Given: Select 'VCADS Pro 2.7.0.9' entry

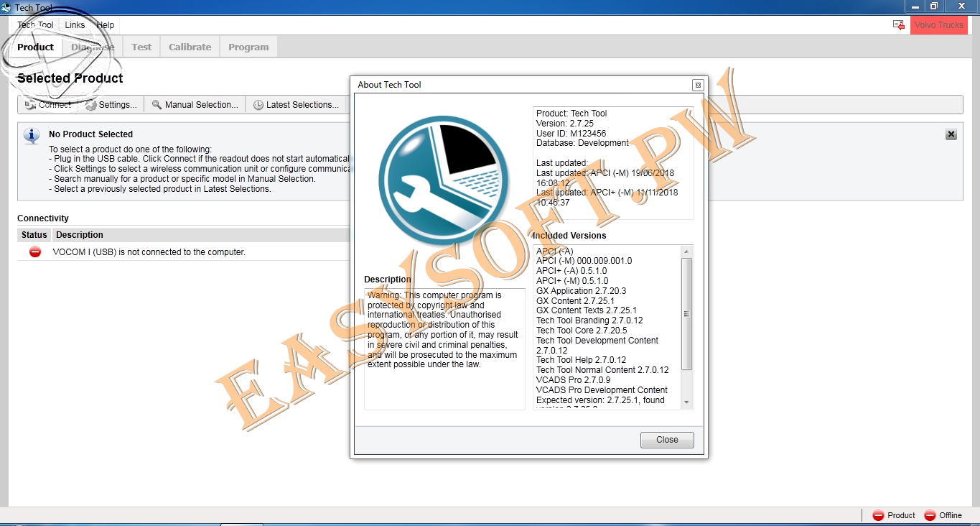Looking at the screenshot, I should 574,380.
